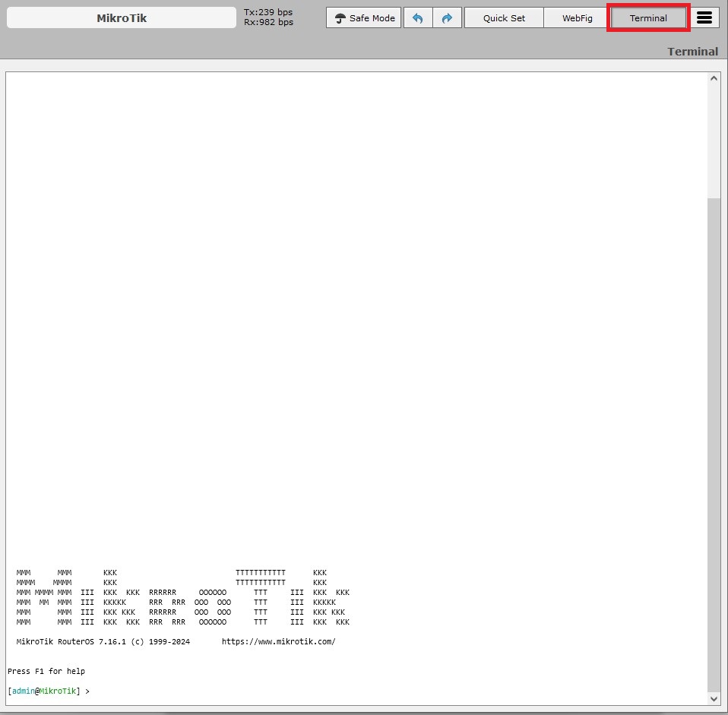Viewport: 728px width, 715px height.
Task: Click the scrollbar up arrow
Action: [714, 78]
